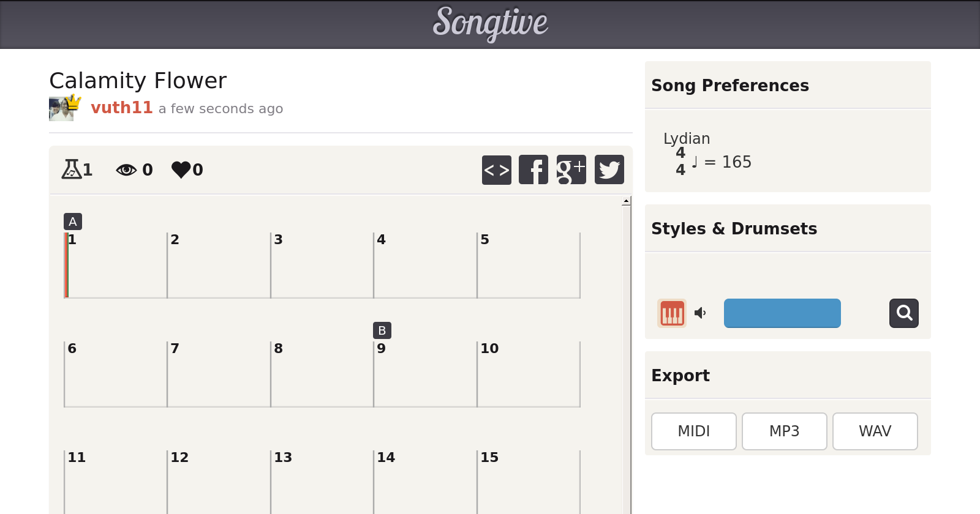Click the remix flask icon
Viewport: 980px width, 514px height.
72,169
